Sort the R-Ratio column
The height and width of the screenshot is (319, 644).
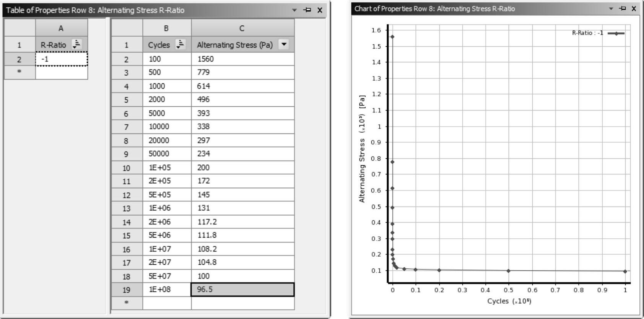76,44
